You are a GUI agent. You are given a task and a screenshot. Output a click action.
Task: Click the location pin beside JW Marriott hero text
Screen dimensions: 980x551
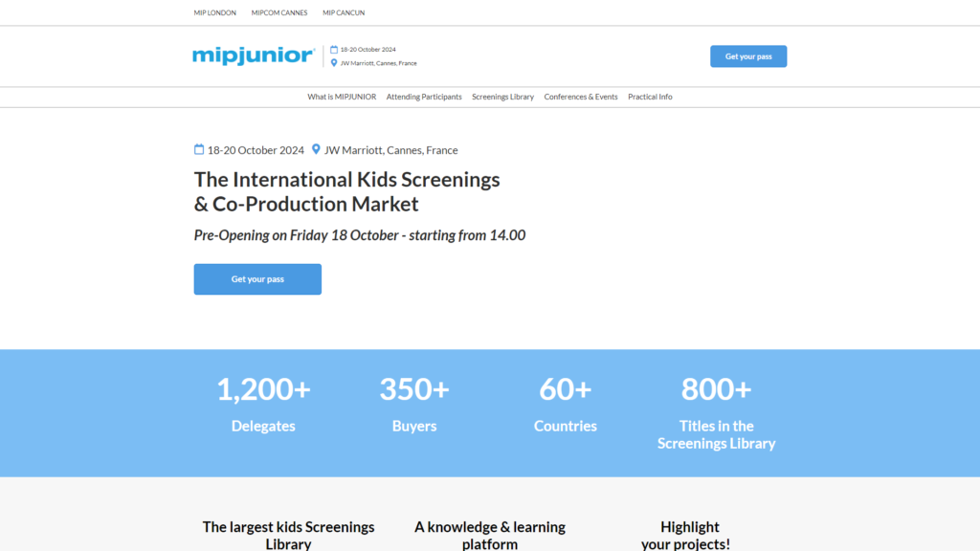point(316,149)
